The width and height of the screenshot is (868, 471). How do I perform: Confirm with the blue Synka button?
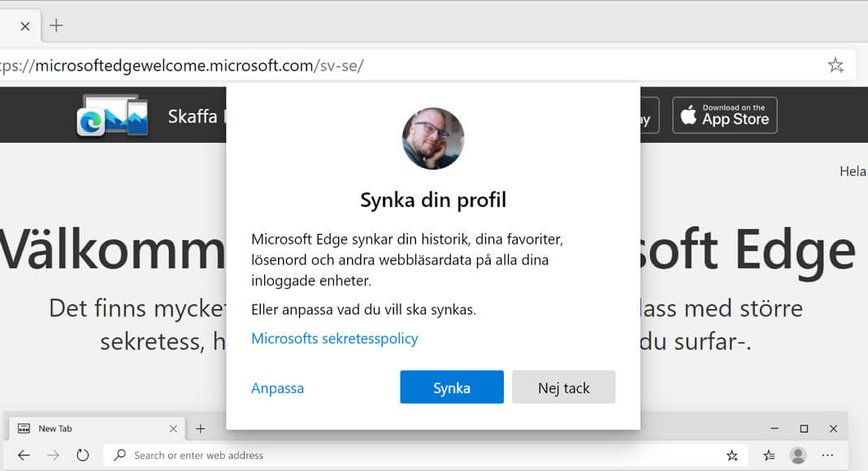coord(452,387)
